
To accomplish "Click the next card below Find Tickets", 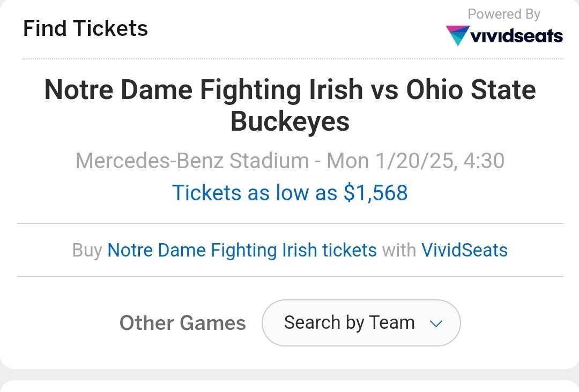I will [x=289, y=386].
